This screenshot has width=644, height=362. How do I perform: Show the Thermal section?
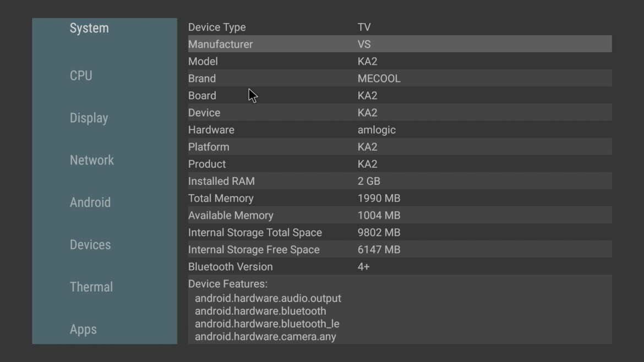click(91, 287)
